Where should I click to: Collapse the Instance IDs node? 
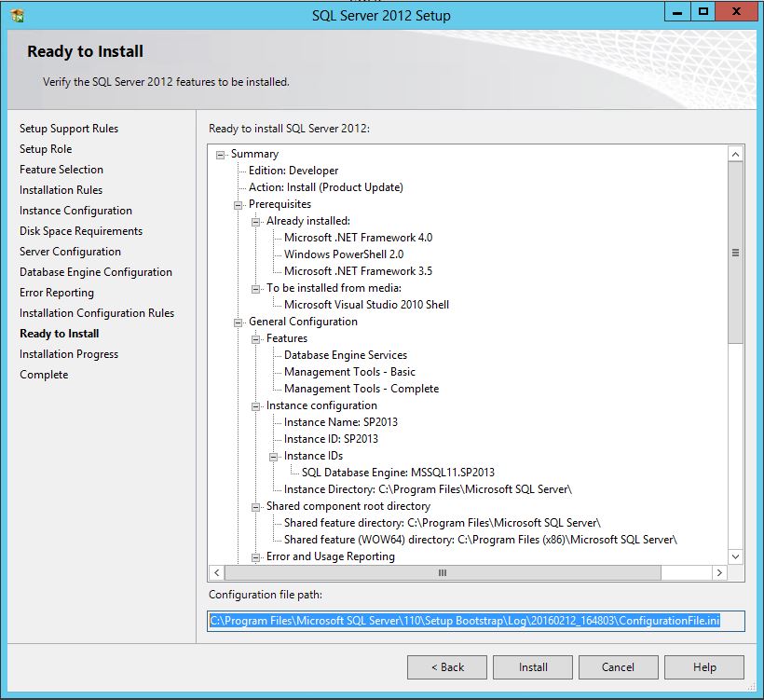click(x=273, y=458)
